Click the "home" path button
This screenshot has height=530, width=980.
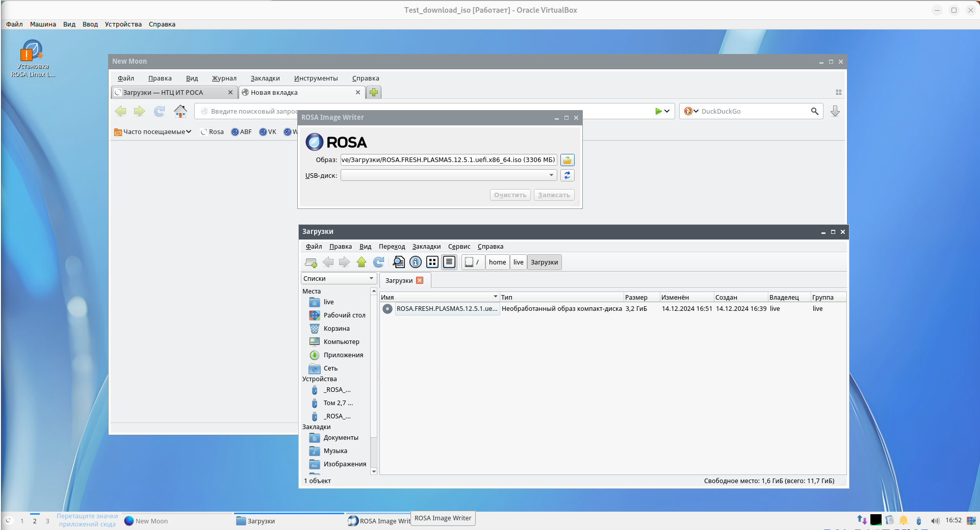coord(497,262)
